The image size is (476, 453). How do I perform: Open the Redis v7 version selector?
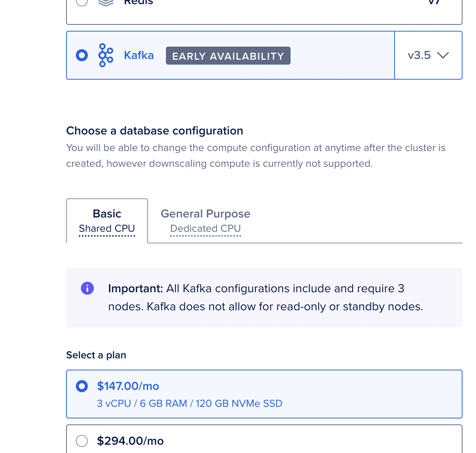[434, 3]
